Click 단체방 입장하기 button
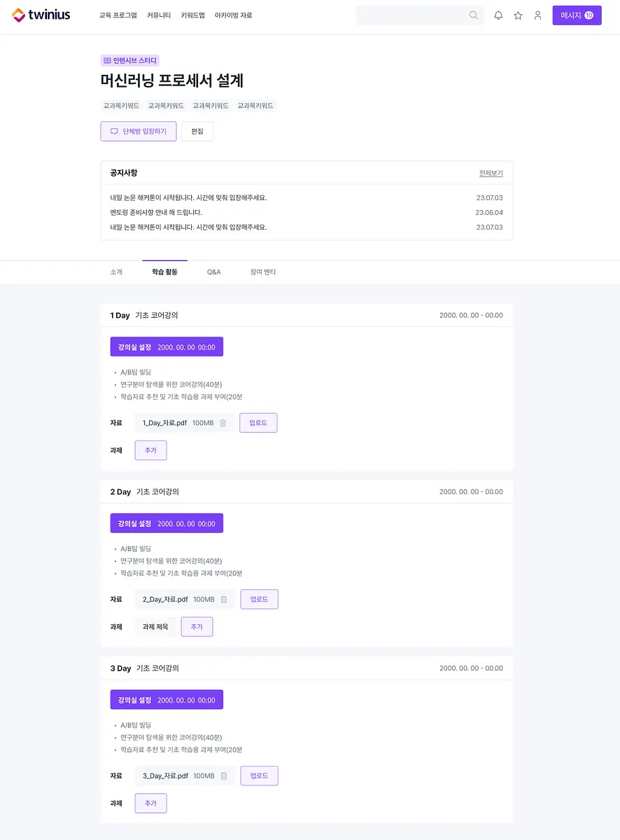Screen dimensions: 620x840 (x=139, y=132)
